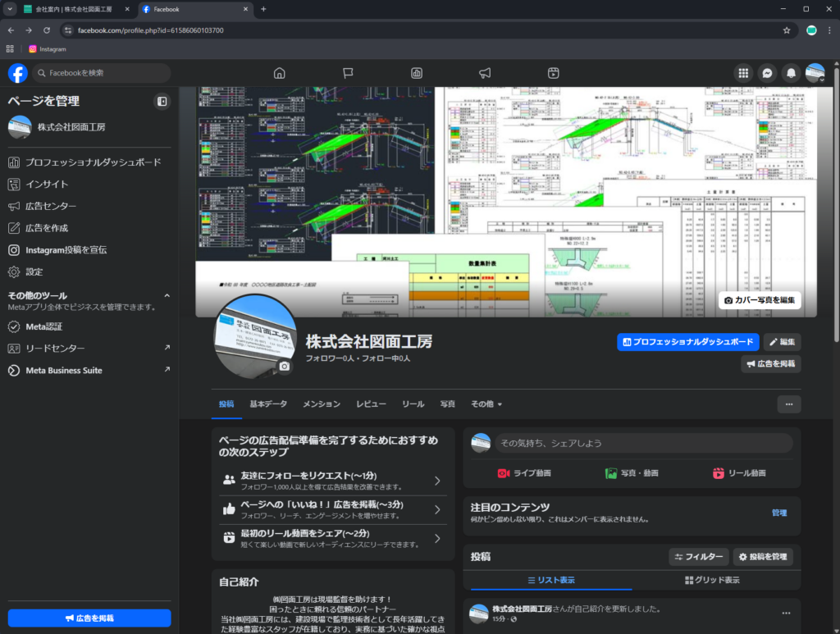The width and height of the screenshot is (840, 634).
Task: Open the notifications bell
Action: coord(791,73)
